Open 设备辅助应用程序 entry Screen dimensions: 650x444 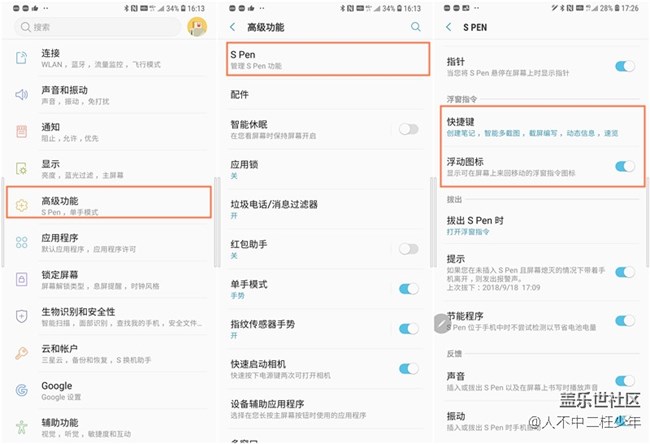326,409
